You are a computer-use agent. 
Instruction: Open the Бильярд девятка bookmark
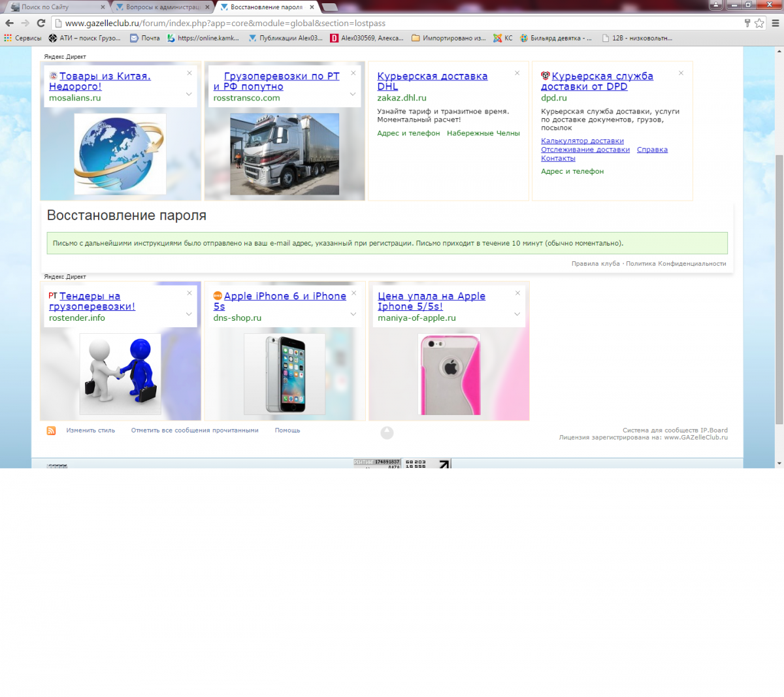coord(556,38)
